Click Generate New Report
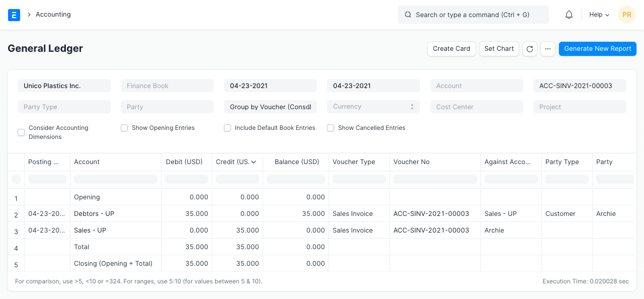The image size is (644, 299). pos(597,49)
